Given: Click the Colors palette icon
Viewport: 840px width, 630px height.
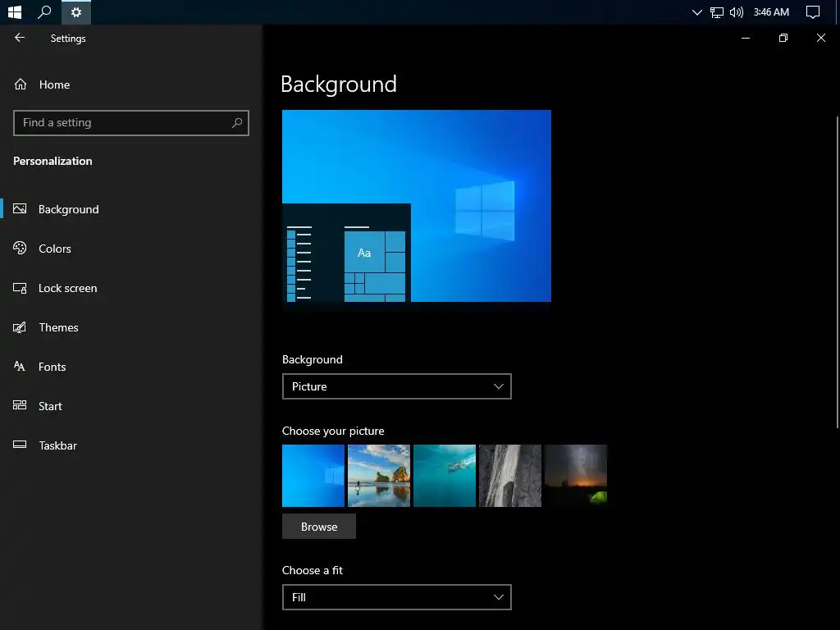Looking at the screenshot, I should point(20,248).
